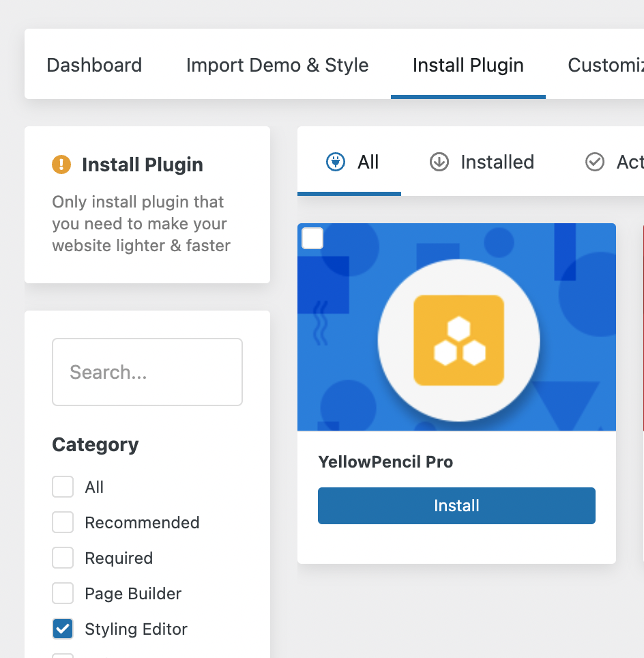
Task: Click the plug icon beside All filter
Action: coord(336,162)
